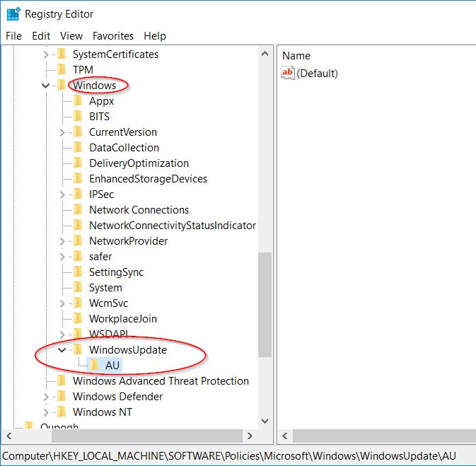476x466 pixels.
Task: Click the DeliveryOptimization folder icon
Action: coord(79,163)
